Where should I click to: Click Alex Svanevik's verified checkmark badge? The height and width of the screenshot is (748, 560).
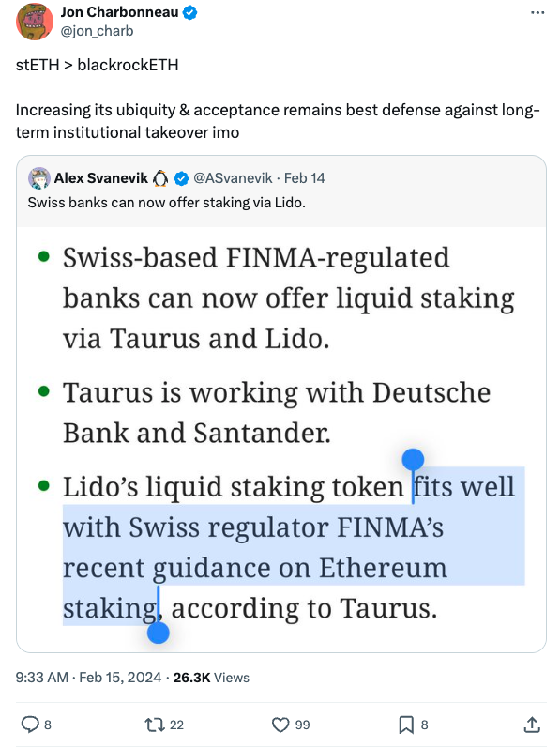click(181, 179)
